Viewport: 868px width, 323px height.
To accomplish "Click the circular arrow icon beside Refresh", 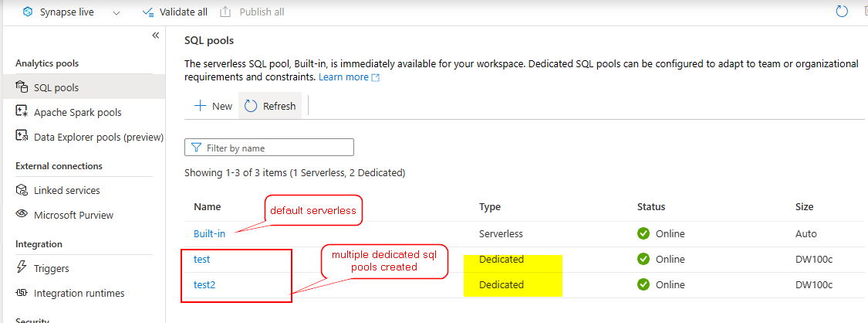I will [x=251, y=106].
